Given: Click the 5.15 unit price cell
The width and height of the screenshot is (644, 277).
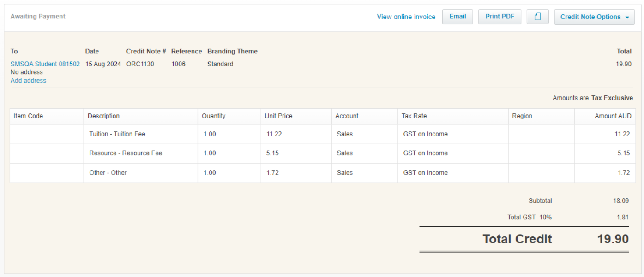Looking at the screenshot, I should (272, 153).
